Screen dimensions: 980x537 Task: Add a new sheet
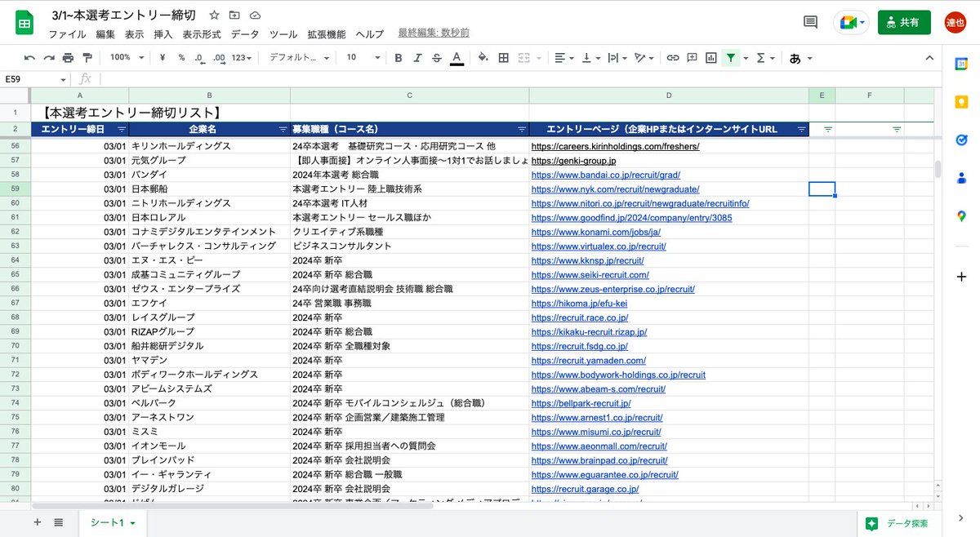point(37,522)
